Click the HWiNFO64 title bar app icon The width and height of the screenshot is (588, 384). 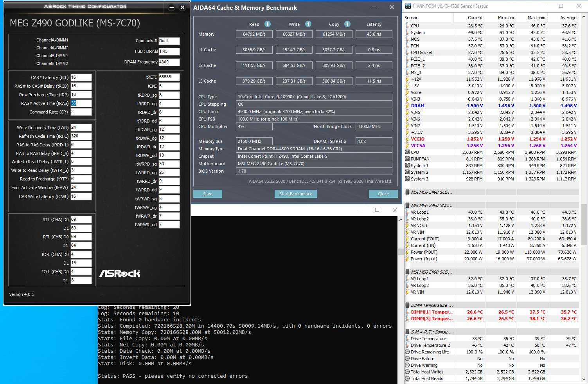click(x=408, y=6)
